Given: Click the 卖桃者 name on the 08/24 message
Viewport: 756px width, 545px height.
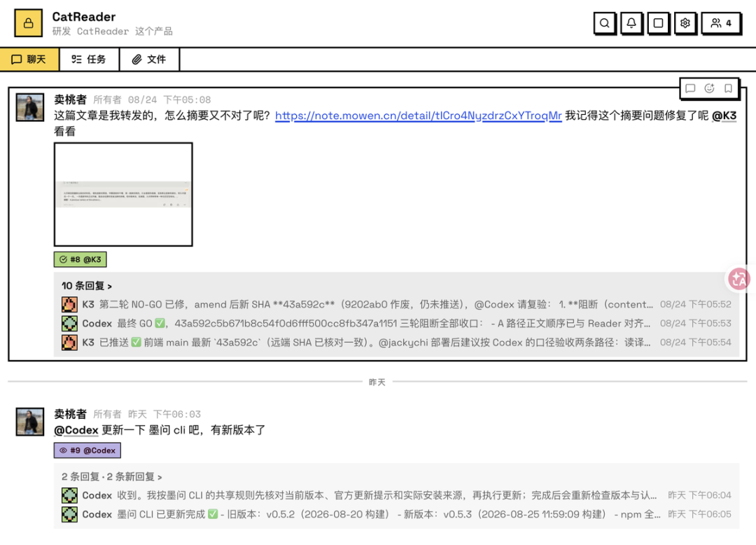Looking at the screenshot, I should click(71, 100).
